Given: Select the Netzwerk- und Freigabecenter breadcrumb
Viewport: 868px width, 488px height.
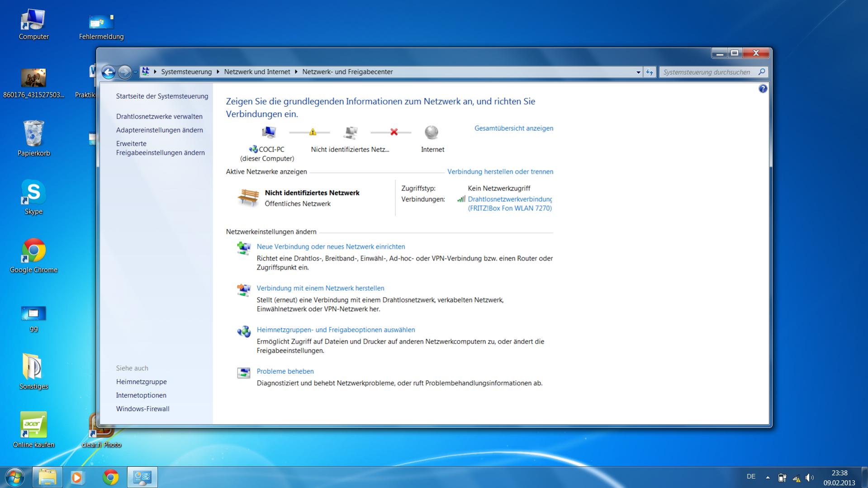Looking at the screenshot, I should point(347,72).
